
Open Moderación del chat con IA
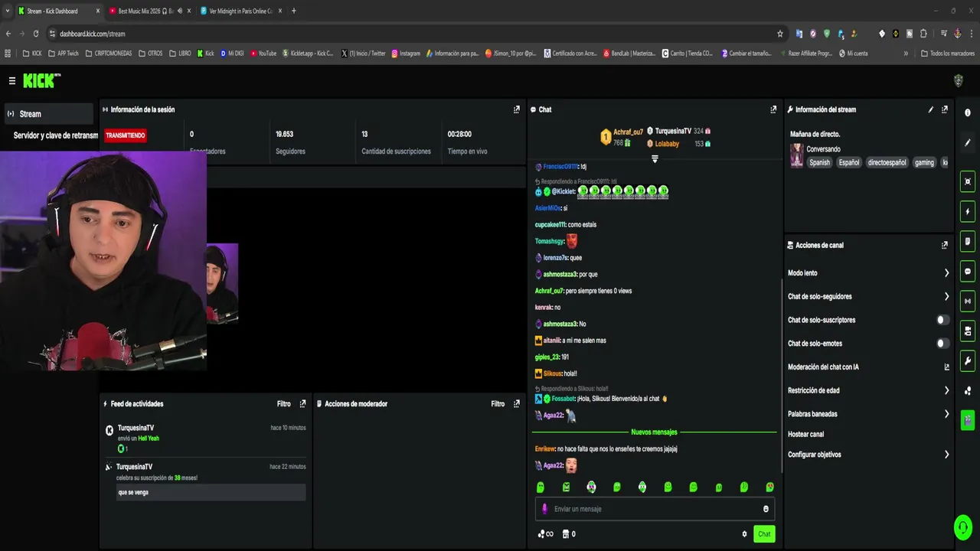pos(868,367)
